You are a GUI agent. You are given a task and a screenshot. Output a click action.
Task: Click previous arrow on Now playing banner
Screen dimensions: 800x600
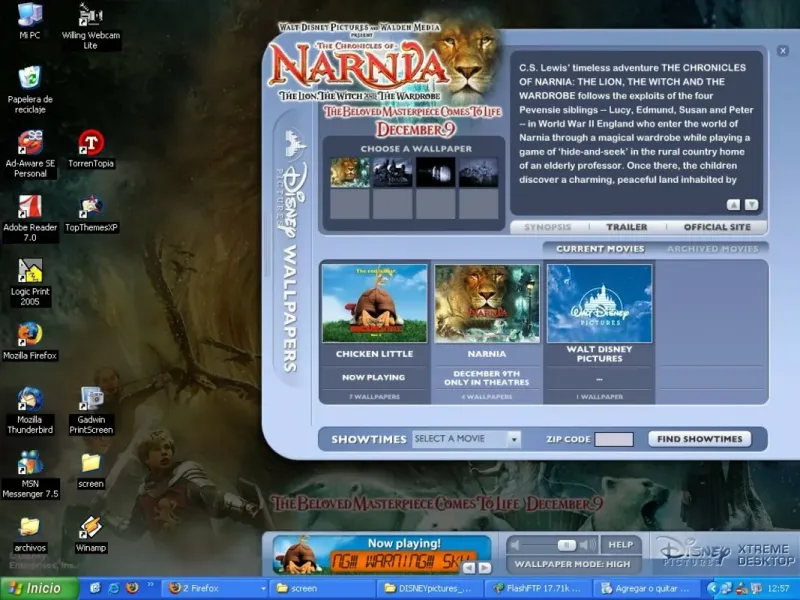point(469,567)
